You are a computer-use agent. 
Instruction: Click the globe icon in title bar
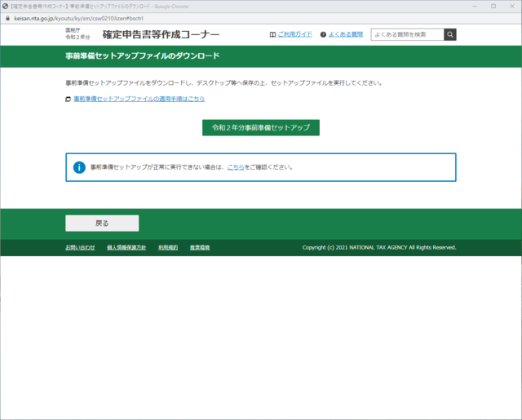[x=5, y=7]
